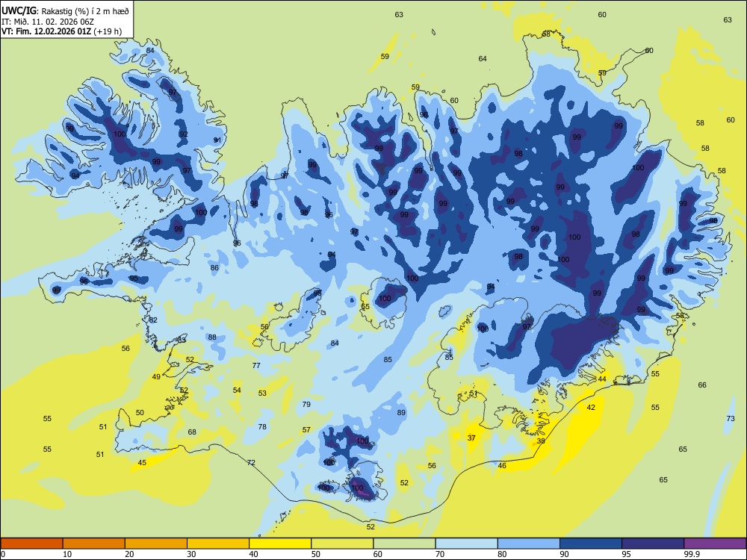Click the humidity value '57' on the map
This screenshot has width=747, height=560.
[x=306, y=429]
